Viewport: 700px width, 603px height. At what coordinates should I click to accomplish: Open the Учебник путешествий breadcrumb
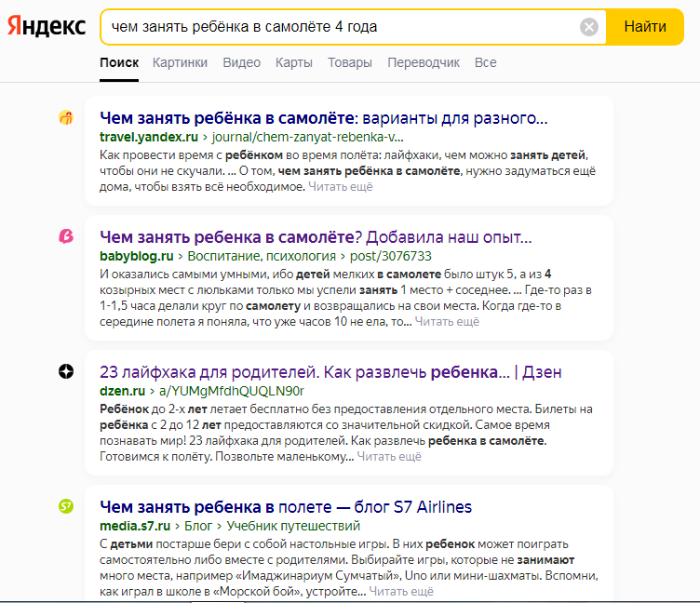(293, 526)
